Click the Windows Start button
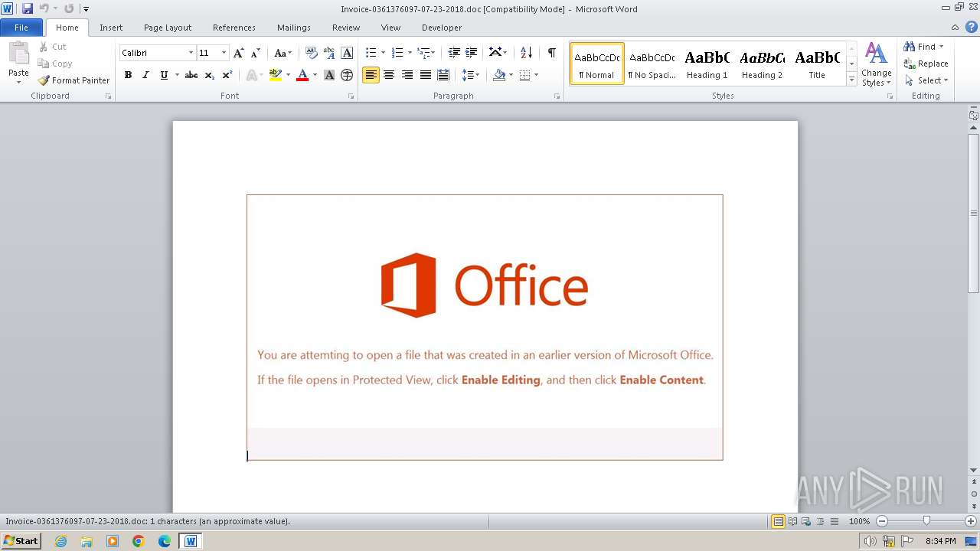The width and height of the screenshot is (980, 551). point(21,541)
